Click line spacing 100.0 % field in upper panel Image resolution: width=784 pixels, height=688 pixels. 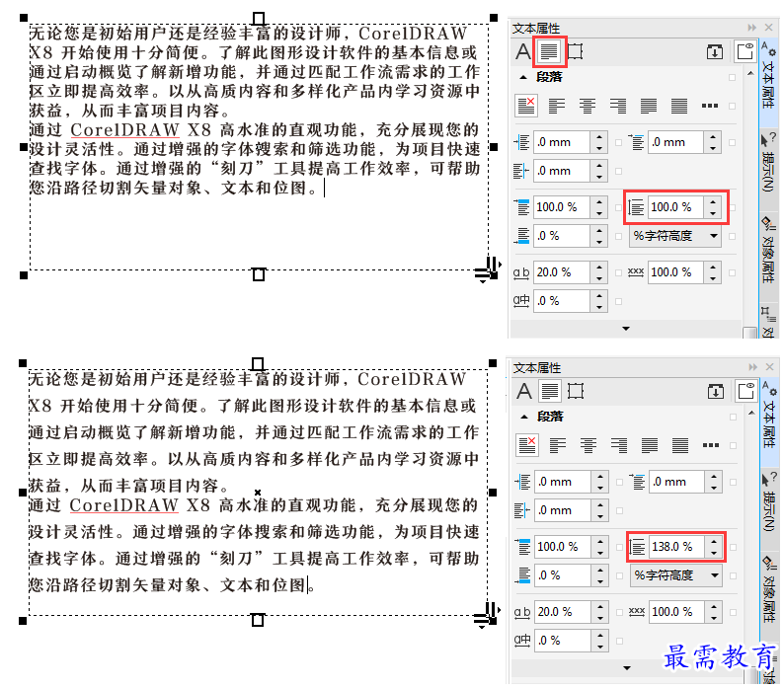(x=675, y=207)
